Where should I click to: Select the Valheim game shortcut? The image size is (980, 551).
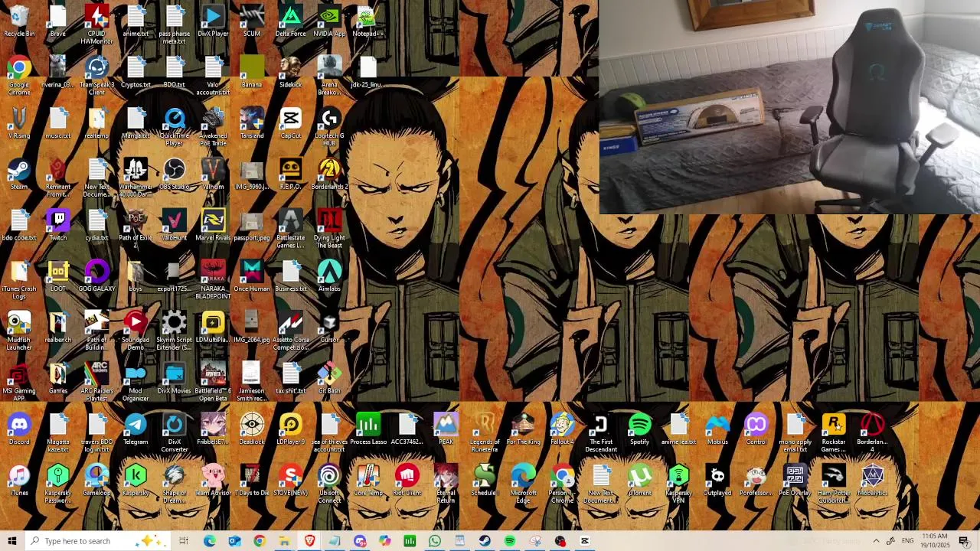pyautogui.click(x=213, y=174)
